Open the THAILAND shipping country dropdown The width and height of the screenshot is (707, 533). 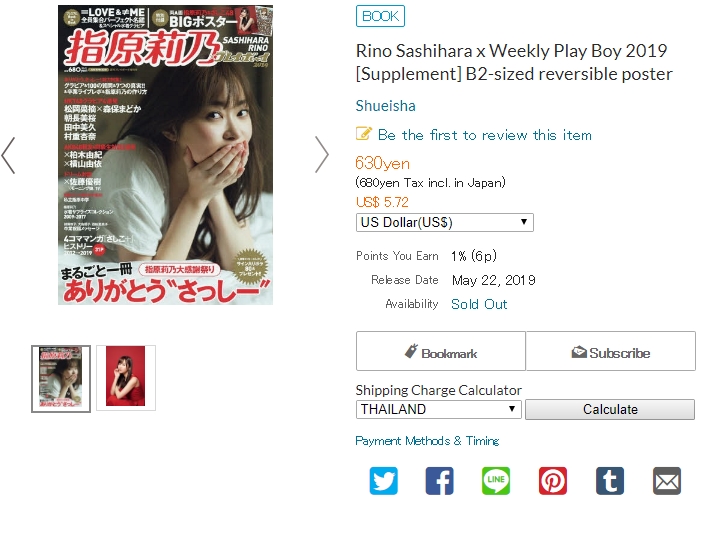point(439,409)
